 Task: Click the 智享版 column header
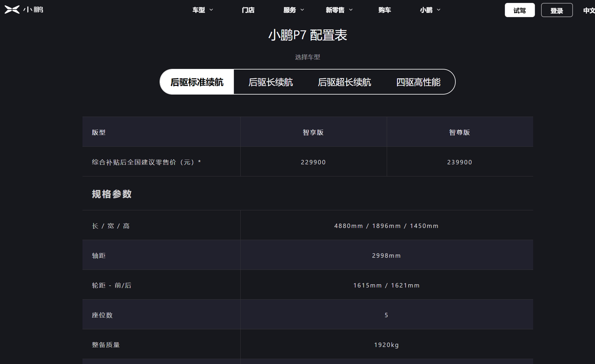313,132
